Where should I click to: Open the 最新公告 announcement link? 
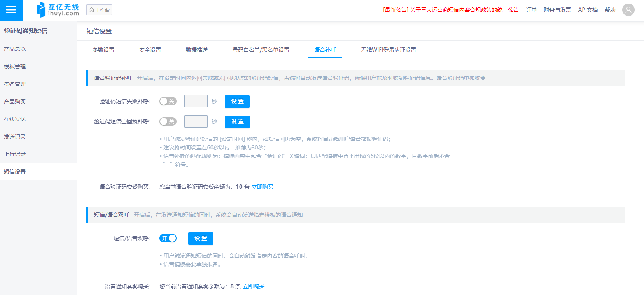point(451,10)
